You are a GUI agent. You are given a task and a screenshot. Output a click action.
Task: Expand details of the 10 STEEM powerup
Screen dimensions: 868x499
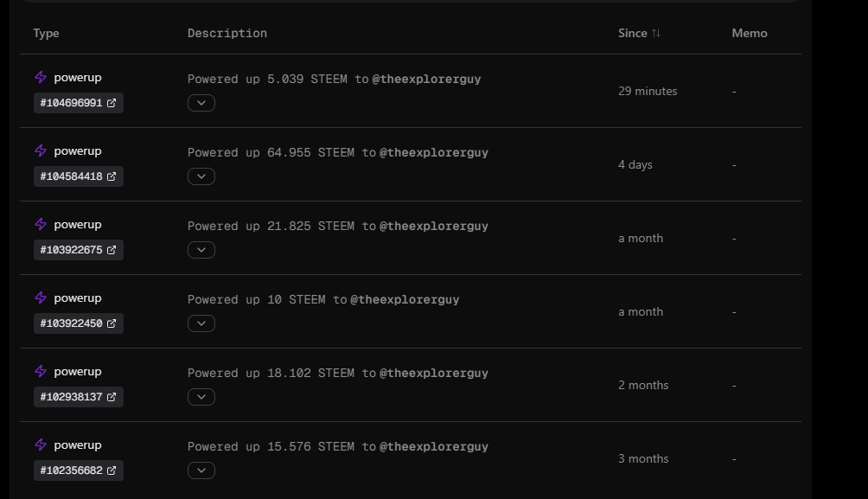pos(201,323)
